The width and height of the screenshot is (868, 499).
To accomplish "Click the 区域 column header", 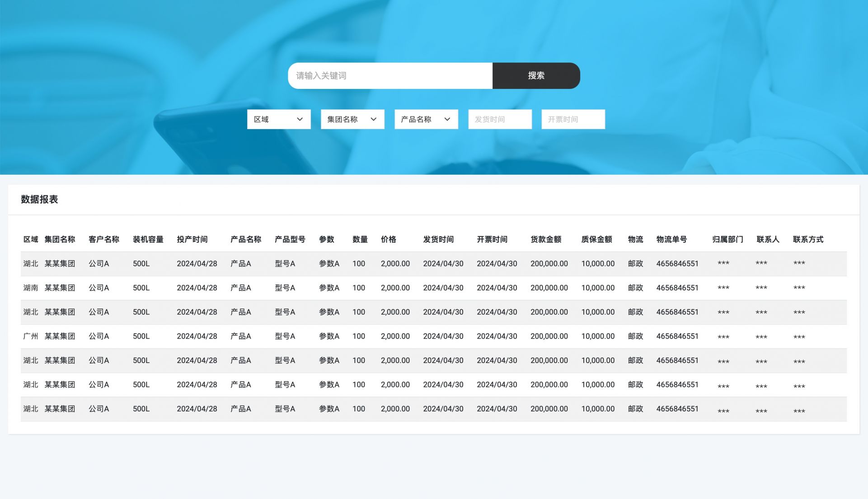I will (31, 239).
